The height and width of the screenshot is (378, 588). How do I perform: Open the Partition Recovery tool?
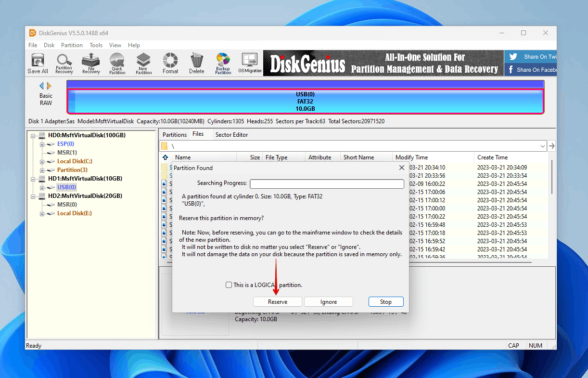point(64,64)
